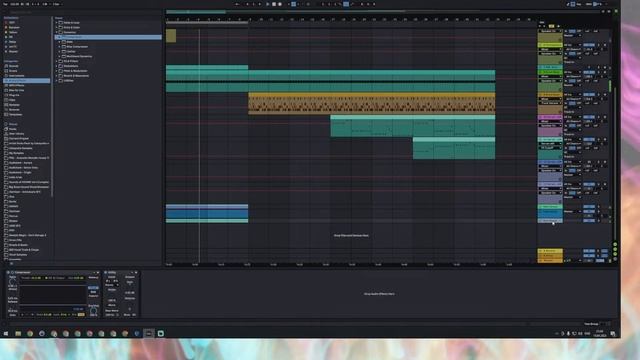Viewport: 640px width, 360px height.
Task: Select the Utilities folder in browser
Action: click(68, 81)
